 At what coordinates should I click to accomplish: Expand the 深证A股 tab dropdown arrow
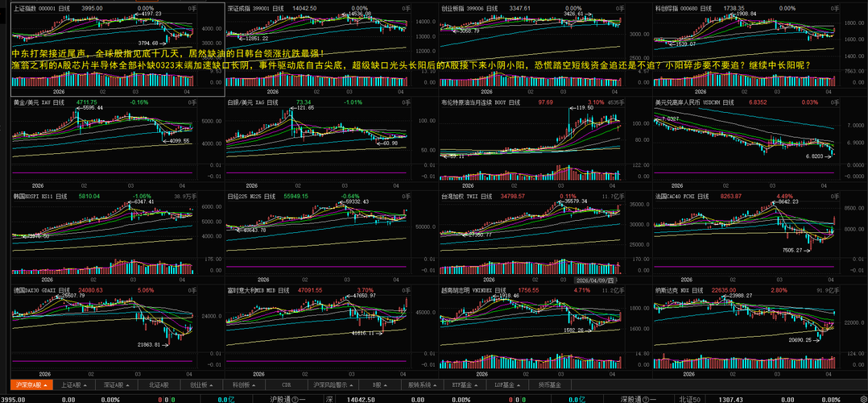click(x=129, y=385)
